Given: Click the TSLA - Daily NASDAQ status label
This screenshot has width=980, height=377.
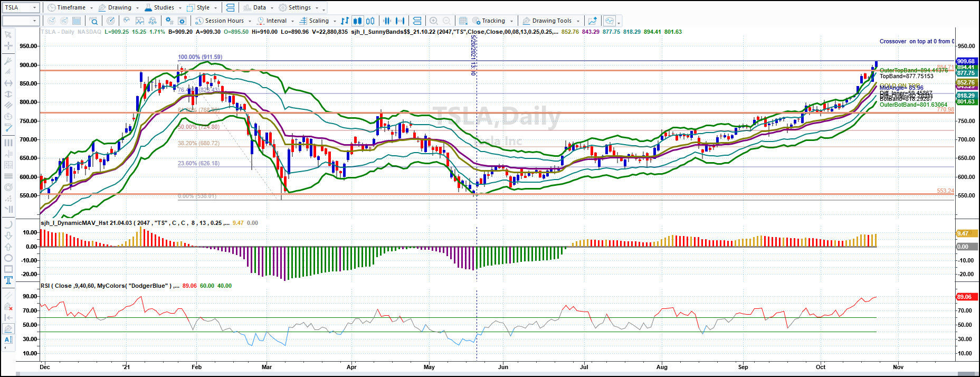Looking at the screenshot, I should tap(71, 32).
